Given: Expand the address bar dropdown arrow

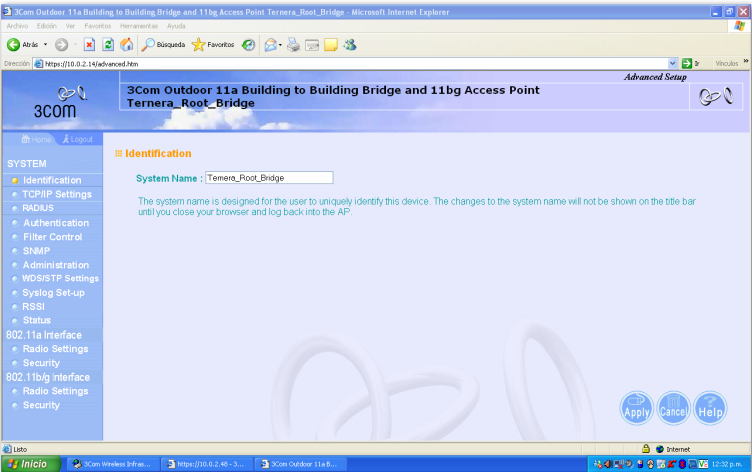Looking at the screenshot, I should tap(672, 63).
